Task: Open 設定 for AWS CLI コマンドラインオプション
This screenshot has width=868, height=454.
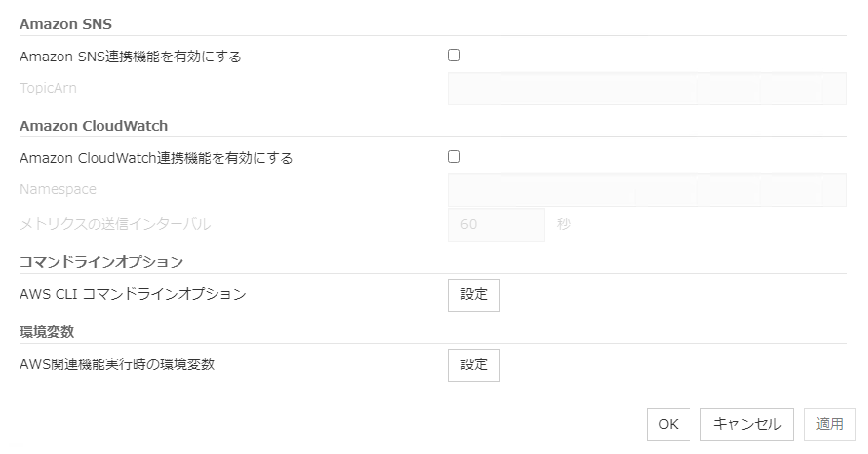Action: click(x=474, y=295)
